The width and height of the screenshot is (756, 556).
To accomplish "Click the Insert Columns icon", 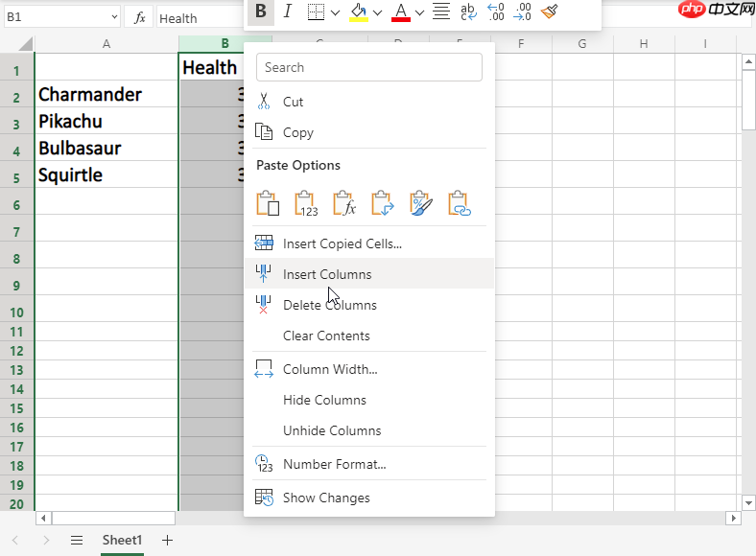I will 263,273.
